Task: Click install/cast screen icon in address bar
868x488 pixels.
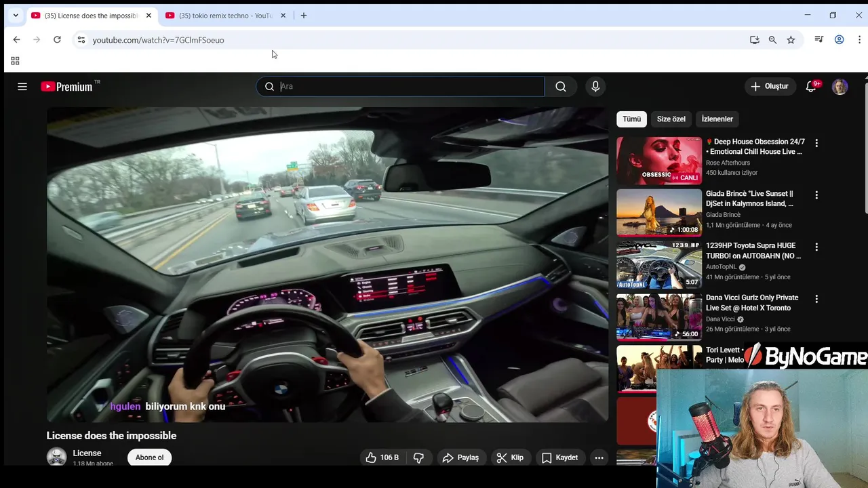Action: coord(754,40)
